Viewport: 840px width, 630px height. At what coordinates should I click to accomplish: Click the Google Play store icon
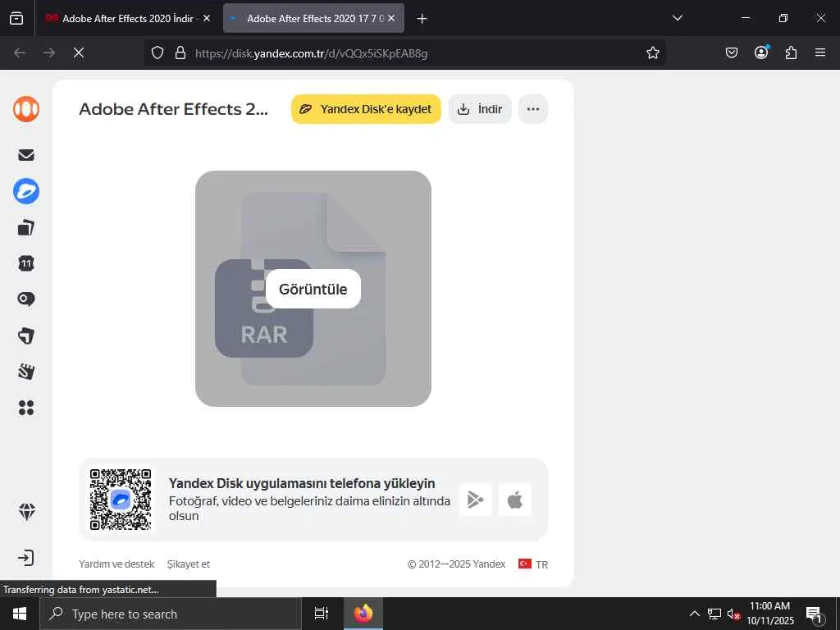pos(475,500)
